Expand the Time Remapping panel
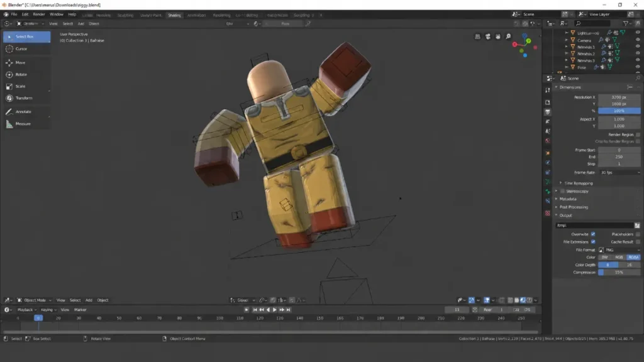Screen dimensions: 644x362 pos(560,183)
